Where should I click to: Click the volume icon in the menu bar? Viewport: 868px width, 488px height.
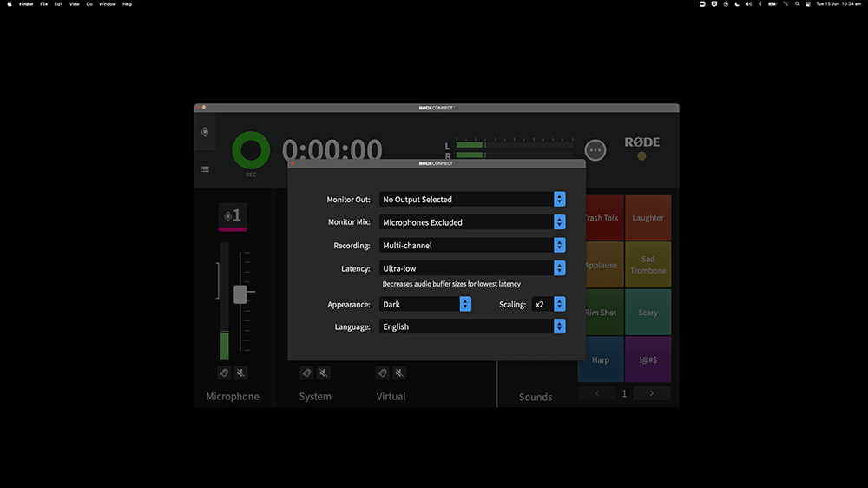(x=748, y=3)
